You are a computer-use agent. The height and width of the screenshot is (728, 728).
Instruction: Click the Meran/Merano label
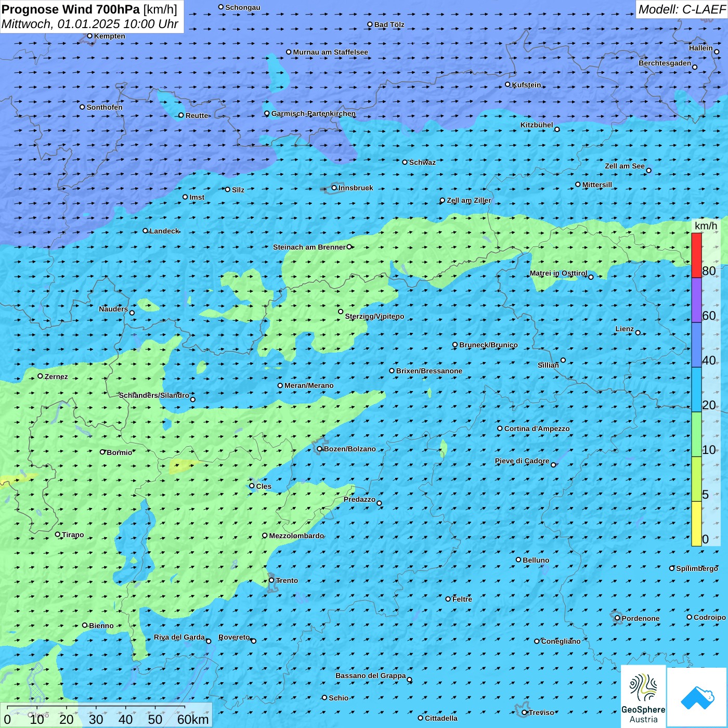click(x=309, y=385)
